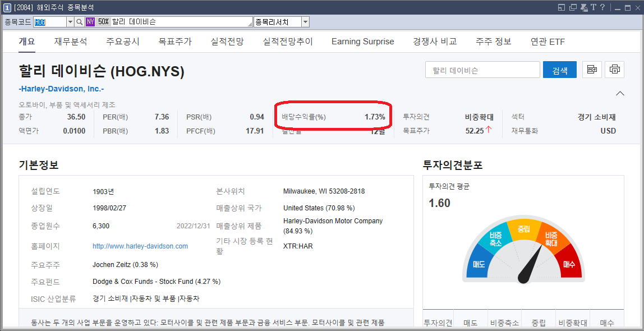
Task: Click the Milwaukee, WI 53208-2818 address
Action: [324, 191]
